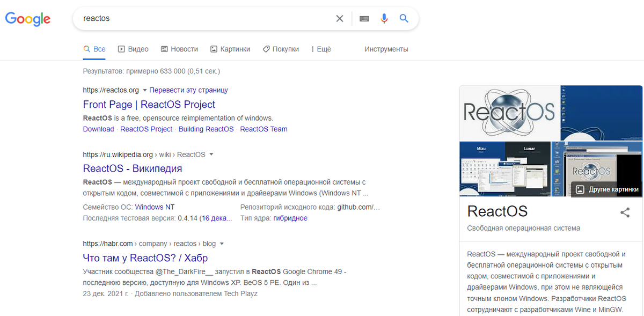Click the 16 дека... version date link
This screenshot has width=644, height=316.
(217, 218)
